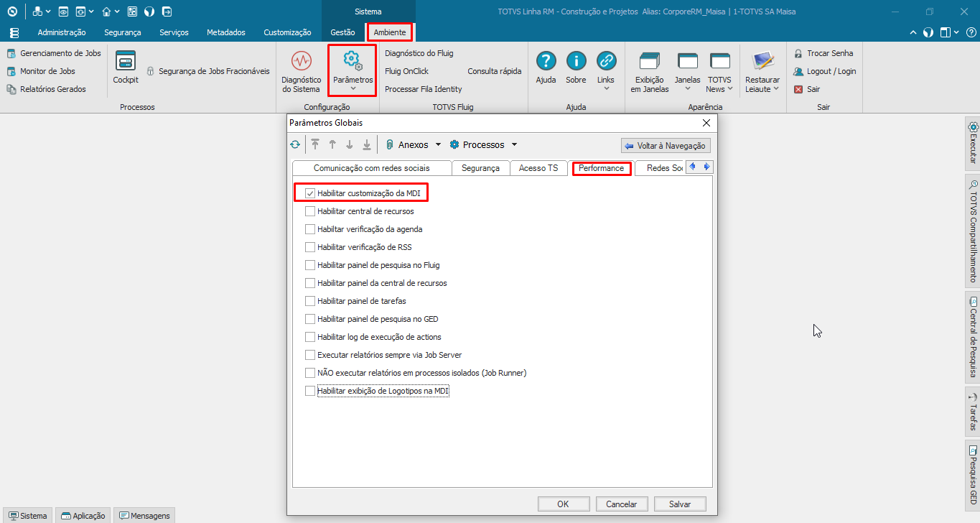Viewport: 980px width, 523px height.
Task: Open the house icon in quick access toolbar
Action: pyautogui.click(x=106, y=11)
